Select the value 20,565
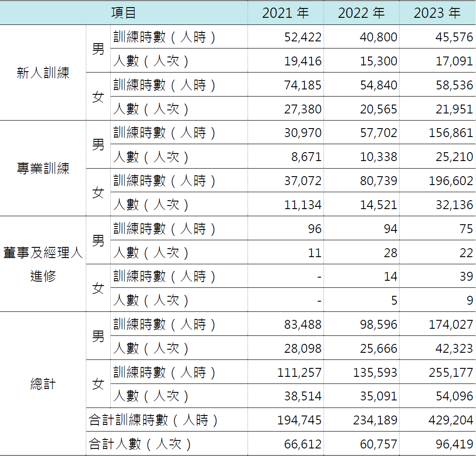The height and width of the screenshot is (456, 476). pyautogui.click(x=378, y=109)
